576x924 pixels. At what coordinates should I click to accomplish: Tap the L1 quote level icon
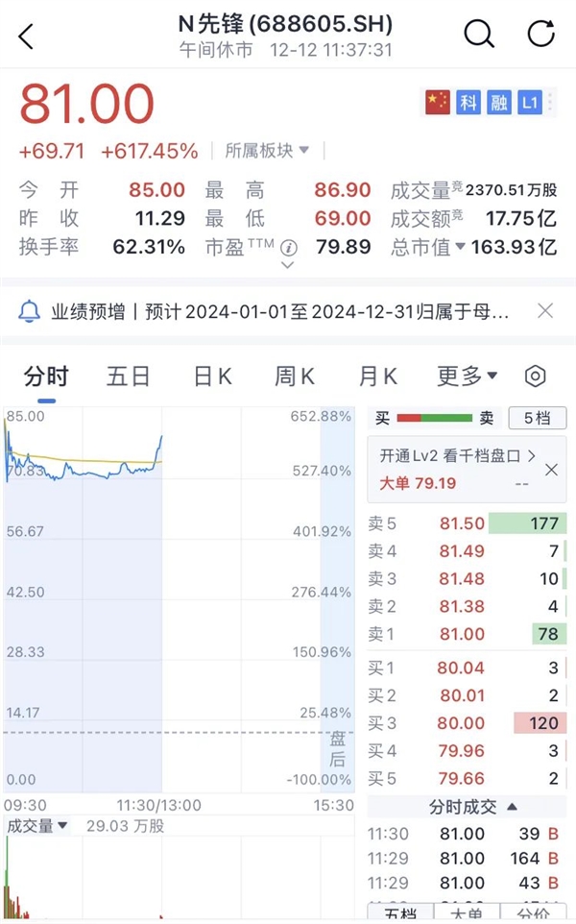coord(528,100)
